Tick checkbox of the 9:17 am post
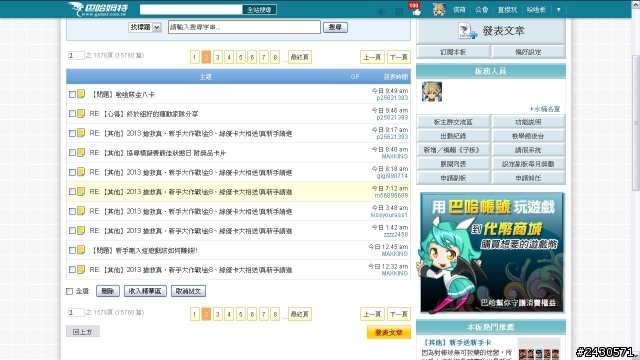This screenshot has height=360, width=640. 72,133
